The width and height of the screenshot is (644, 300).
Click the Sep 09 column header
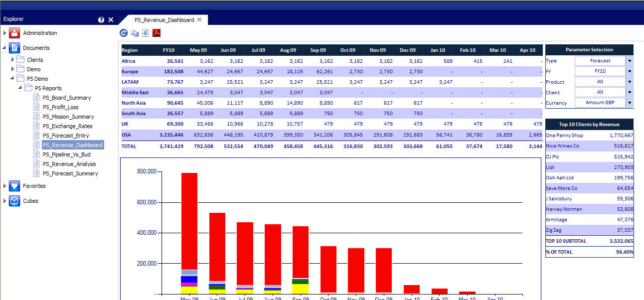318,50
